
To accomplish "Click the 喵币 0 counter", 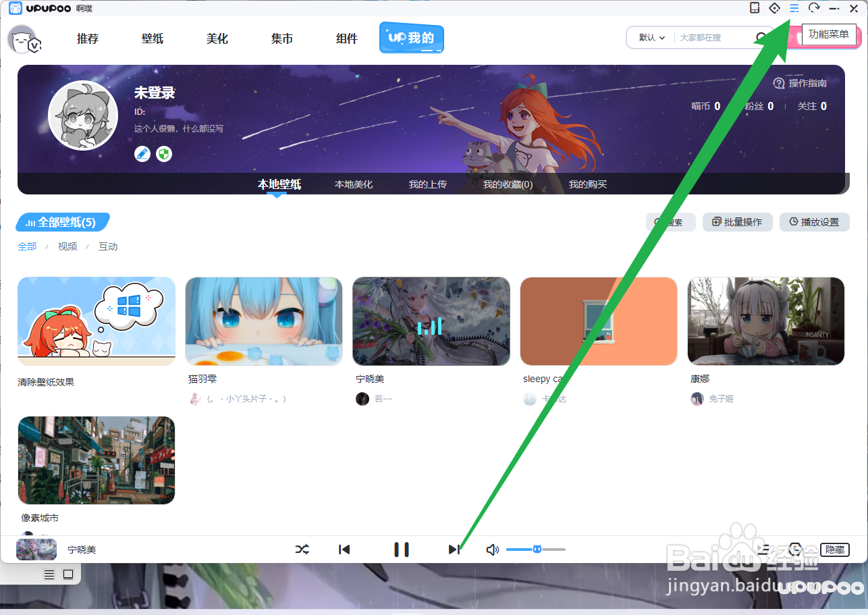I will coord(706,106).
